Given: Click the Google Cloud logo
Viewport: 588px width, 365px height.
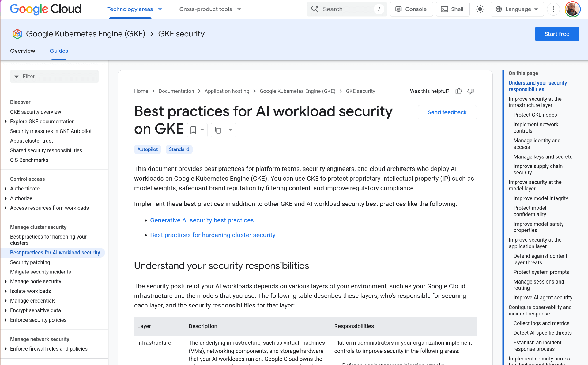Looking at the screenshot, I should (46, 9).
